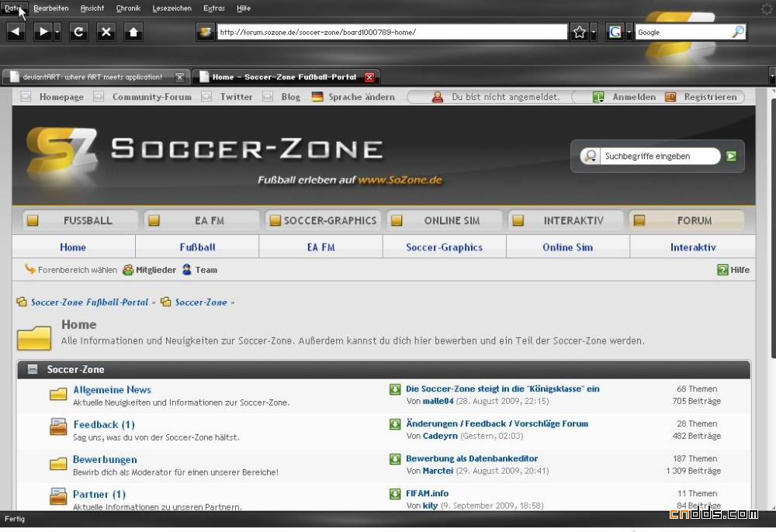This screenshot has height=532, width=776.
Task: Open the Extras menu
Action: 214,9
